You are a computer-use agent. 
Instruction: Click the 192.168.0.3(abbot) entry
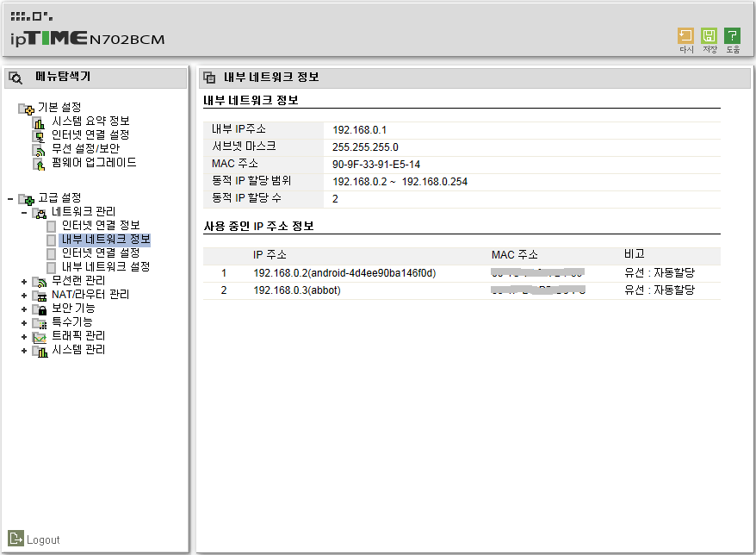click(x=297, y=290)
